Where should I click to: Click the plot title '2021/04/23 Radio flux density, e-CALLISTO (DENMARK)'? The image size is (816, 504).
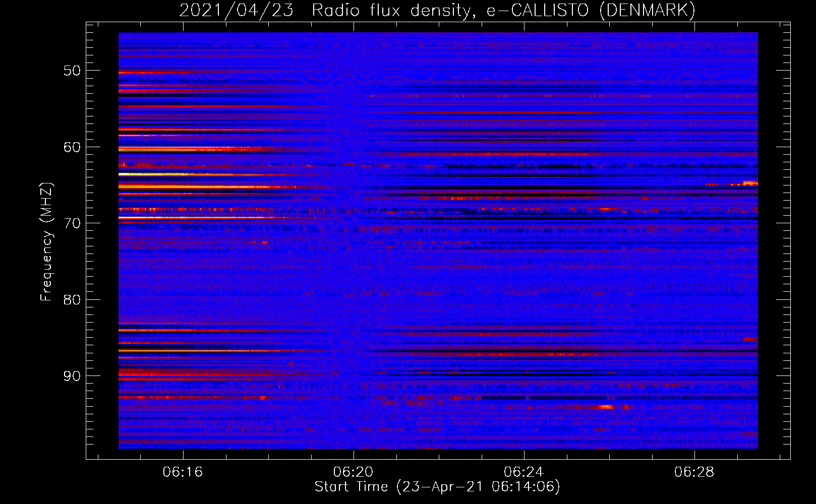437,10
